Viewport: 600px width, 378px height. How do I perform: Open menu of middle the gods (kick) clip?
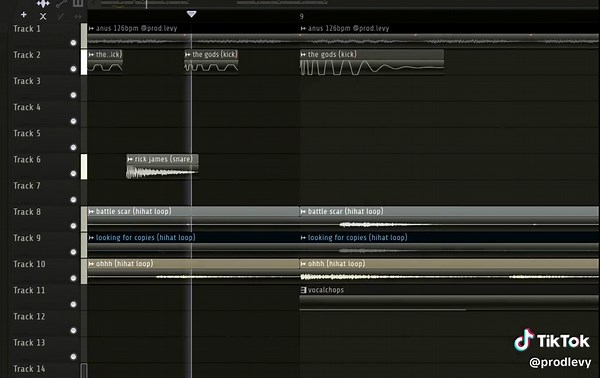pos(188,55)
